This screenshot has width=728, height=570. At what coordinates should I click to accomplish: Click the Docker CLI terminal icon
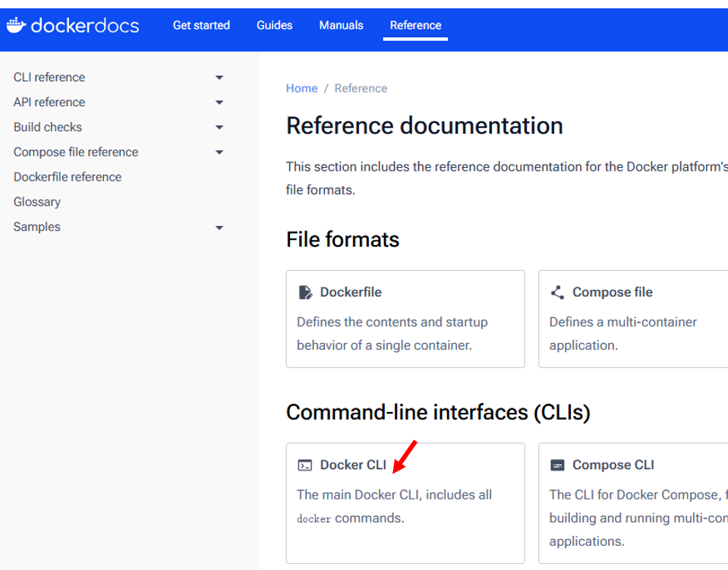(x=304, y=465)
